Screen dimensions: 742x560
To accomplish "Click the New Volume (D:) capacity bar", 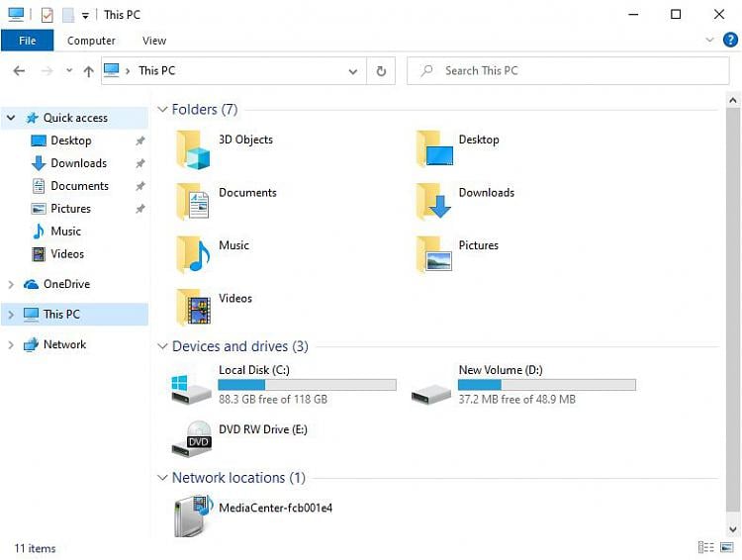I will (546, 384).
